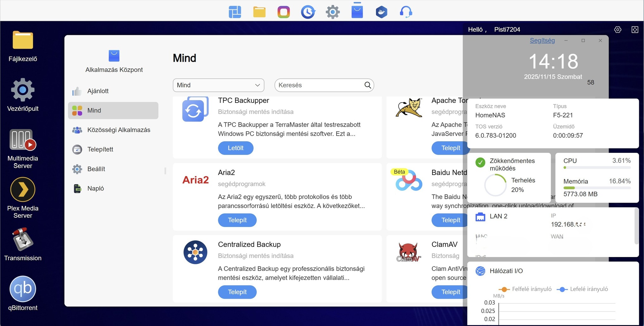
Task: Open Napló log section
Action: [113, 189]
